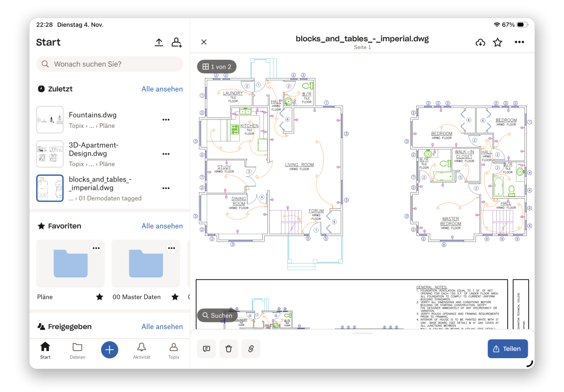Open 'Alle ansehen' for Freigegeben
The image size is (564, 392).
(x=162, y=327)
